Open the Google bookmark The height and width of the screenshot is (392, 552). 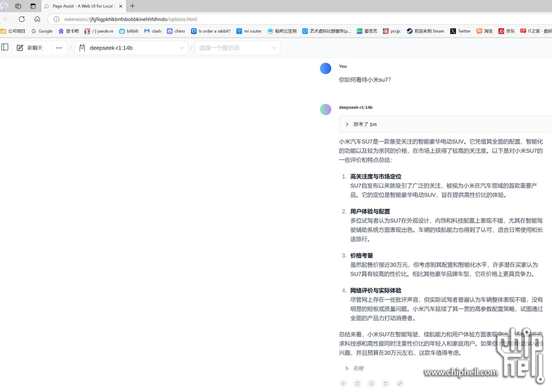pos(42,31)
